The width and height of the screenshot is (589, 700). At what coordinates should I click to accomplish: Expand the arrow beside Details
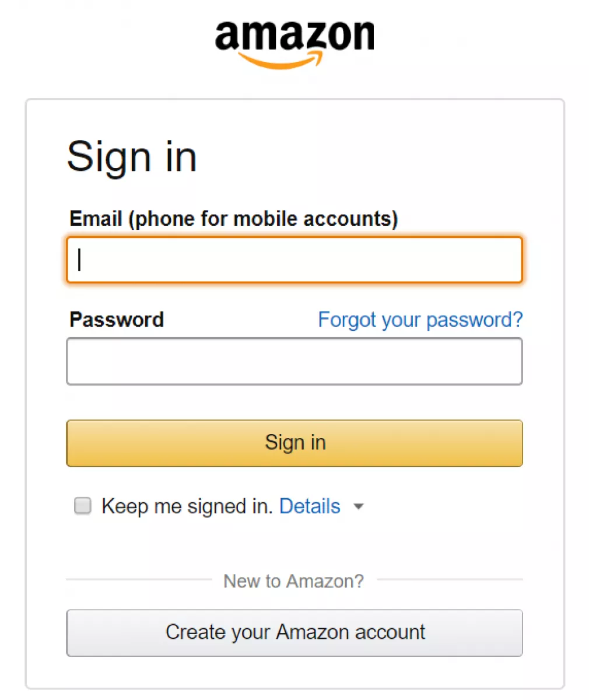359,506
